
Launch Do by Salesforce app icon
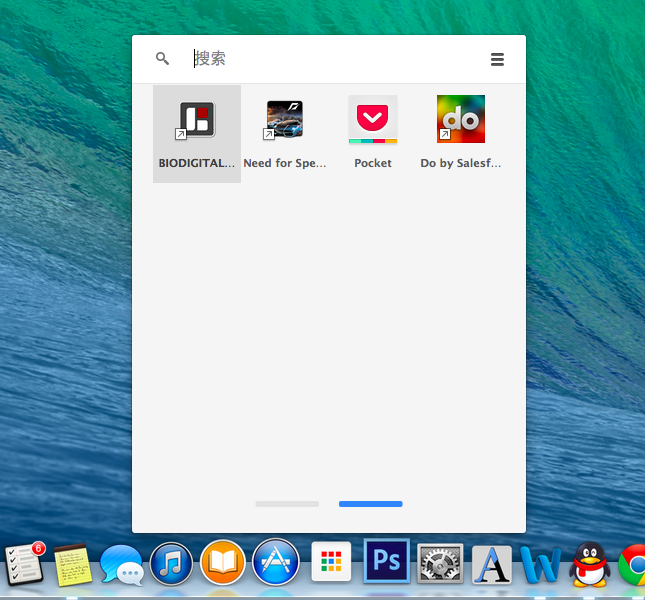pos(461,119)
